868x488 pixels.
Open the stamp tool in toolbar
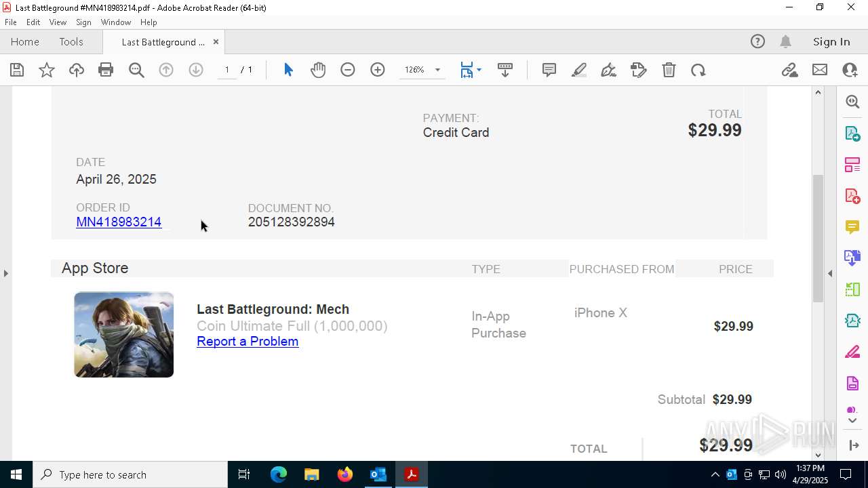(639, 70)
